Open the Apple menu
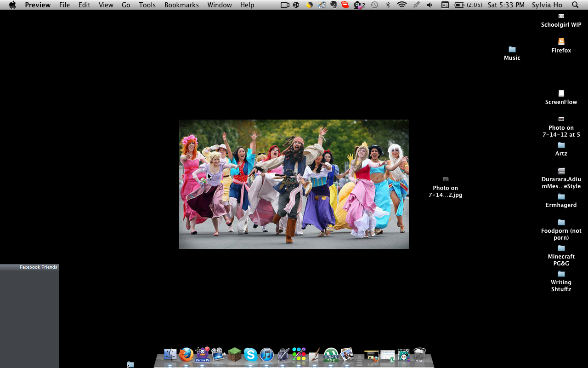This screenshot has height=368, width=588. pyautogui.click(x=12, y=5)
